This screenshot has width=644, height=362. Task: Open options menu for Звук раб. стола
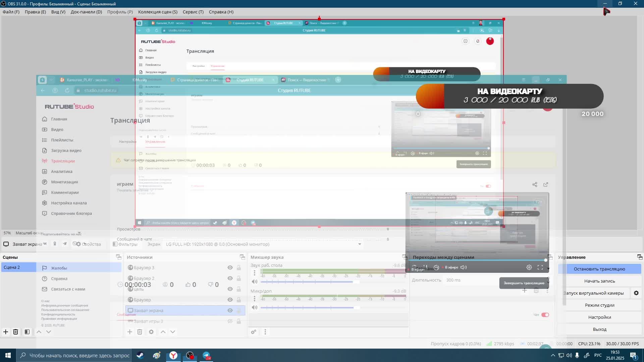255,273
